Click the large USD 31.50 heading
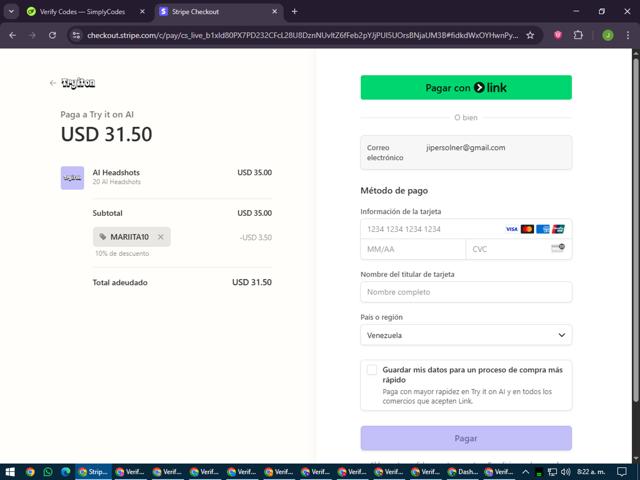This screenshot has width=640, height=480. pyautogui.click(x=107, y=134)
